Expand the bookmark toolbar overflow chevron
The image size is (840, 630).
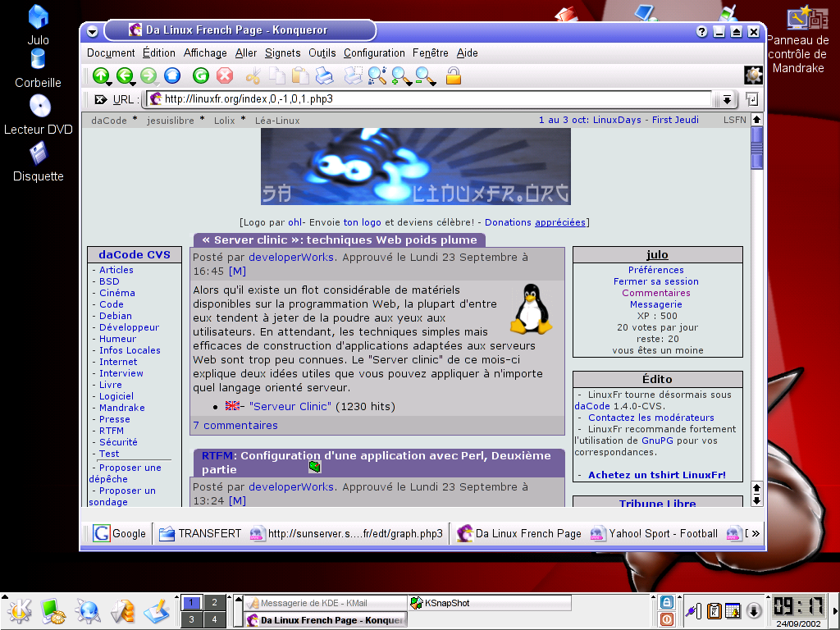coord(756,533)
